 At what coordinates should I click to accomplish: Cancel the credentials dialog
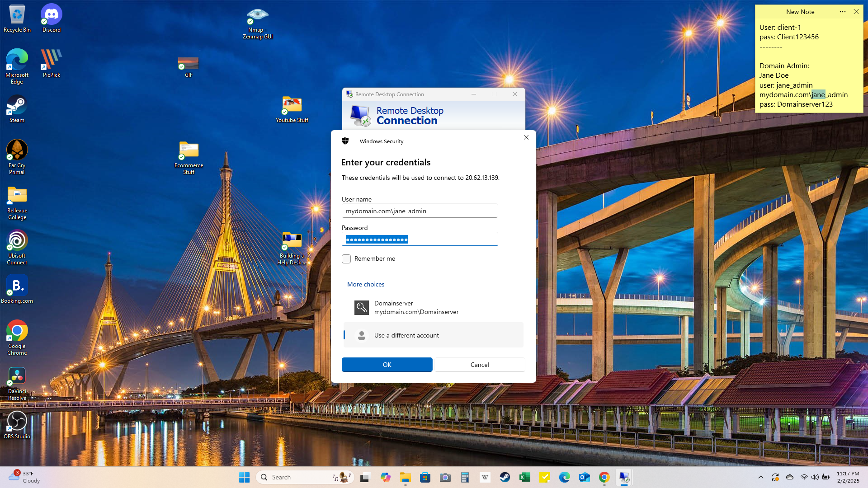(480, 365)
